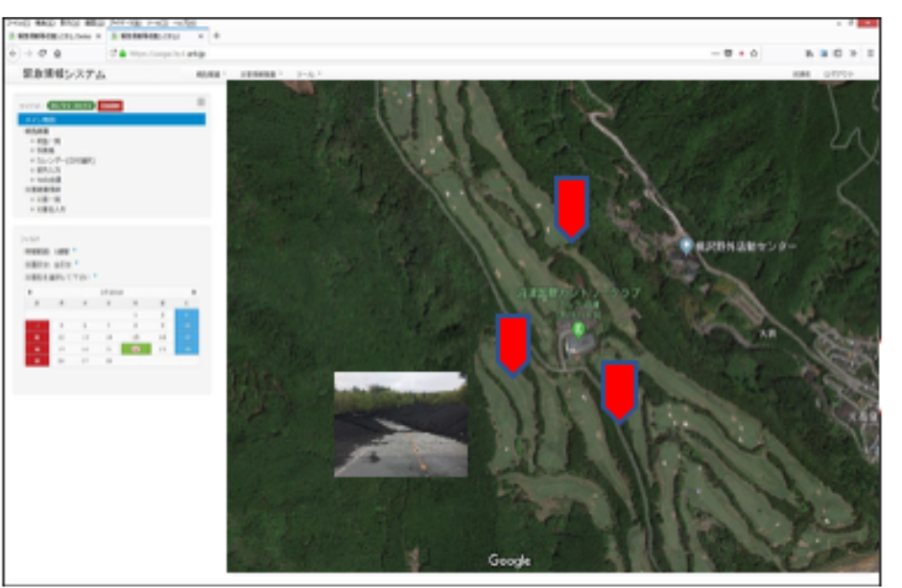The image size is (902, 588).
Task: Click the green golf club pin on map
Action: 578,329
